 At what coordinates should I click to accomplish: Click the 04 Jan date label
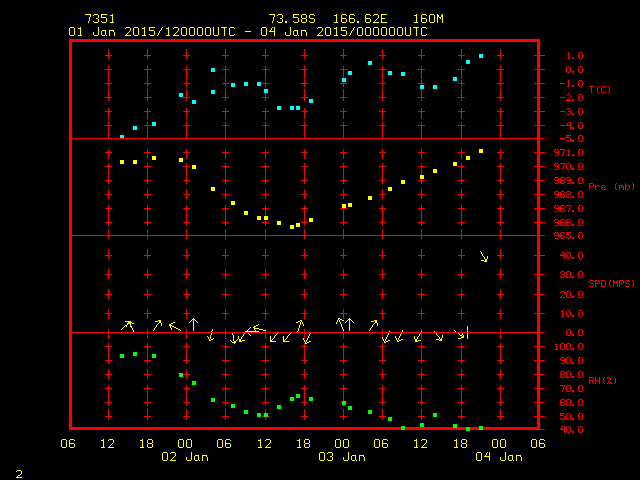tap(499, 457)
